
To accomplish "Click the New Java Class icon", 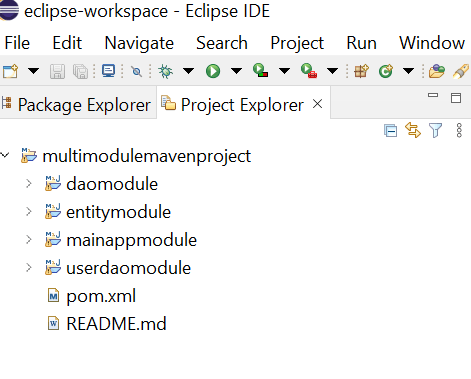I will (x=386, y=71).
